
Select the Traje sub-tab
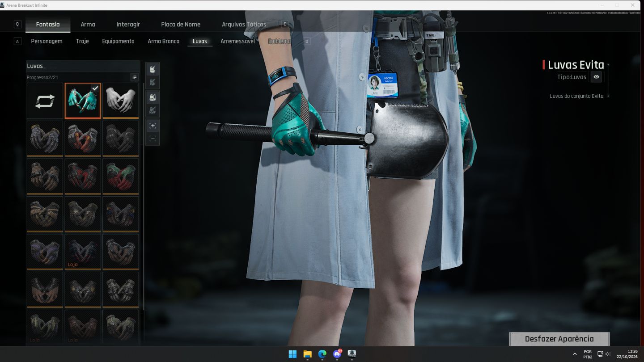pyautogui.click(x=82, y=41)
